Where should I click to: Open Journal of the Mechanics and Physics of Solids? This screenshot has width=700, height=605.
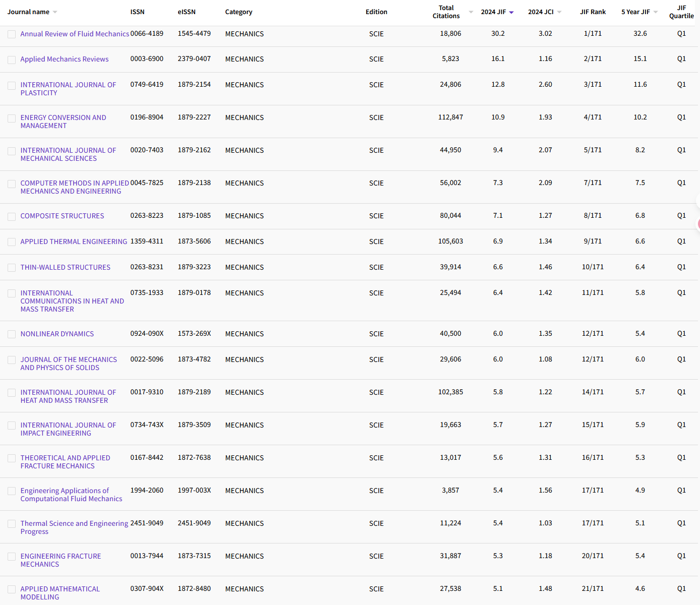(69, 364)
